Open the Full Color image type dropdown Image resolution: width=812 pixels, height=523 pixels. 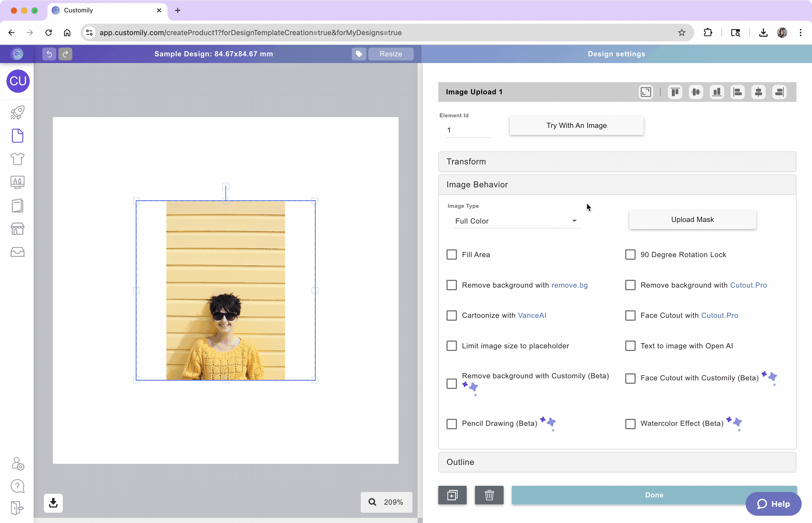point(517,221)
